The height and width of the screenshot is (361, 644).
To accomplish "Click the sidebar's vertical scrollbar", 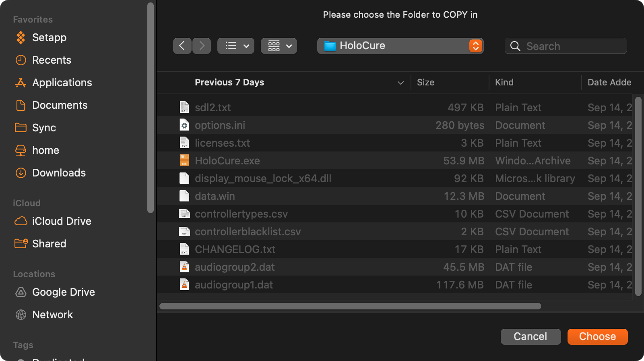I will pyautogui.click(x=151, y=108).
